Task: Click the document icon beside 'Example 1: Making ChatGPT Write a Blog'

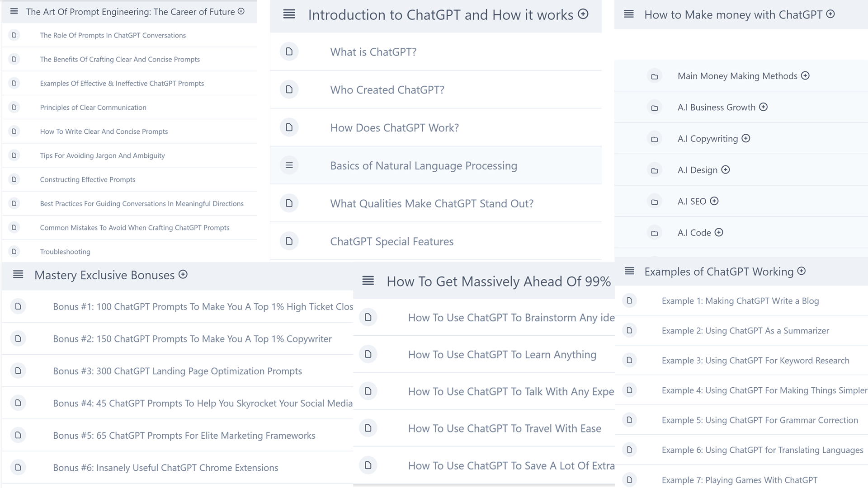Action: point(629,300)
